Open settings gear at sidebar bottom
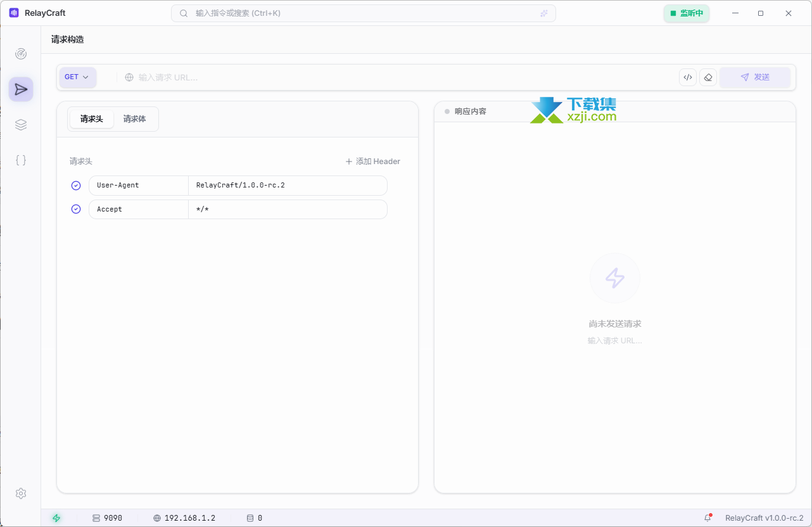This screenshot has width=812, height=527. (21, 493)
